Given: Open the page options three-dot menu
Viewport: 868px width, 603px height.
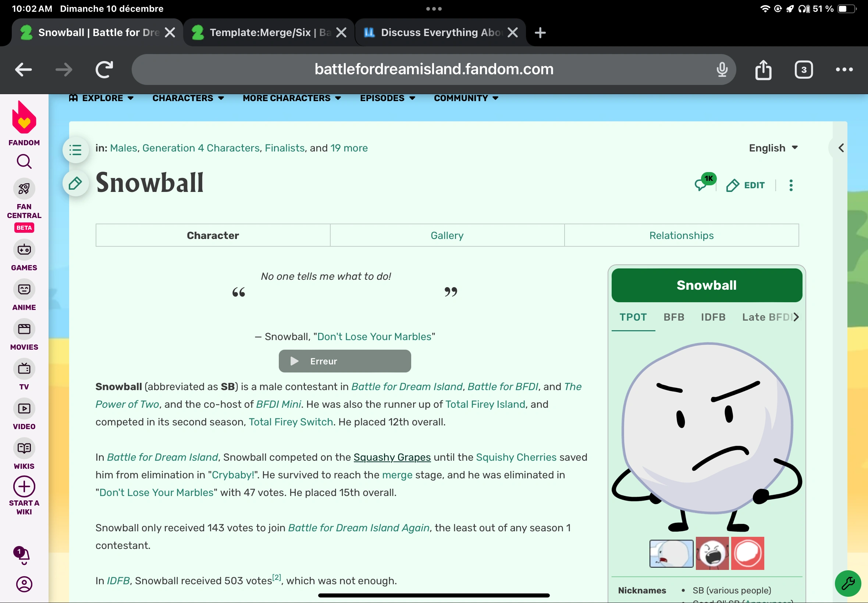Looking at the screenshot, I should [x=790, y=185].
